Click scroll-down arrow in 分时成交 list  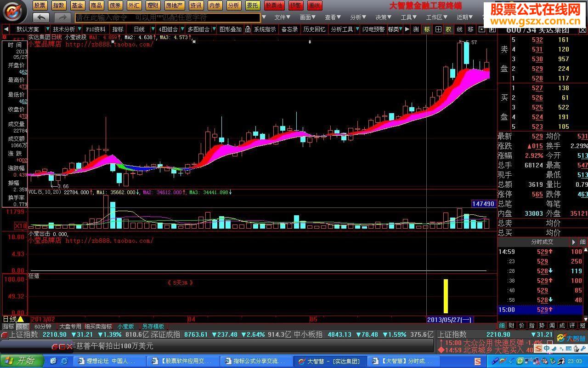(x=586, y=318)
